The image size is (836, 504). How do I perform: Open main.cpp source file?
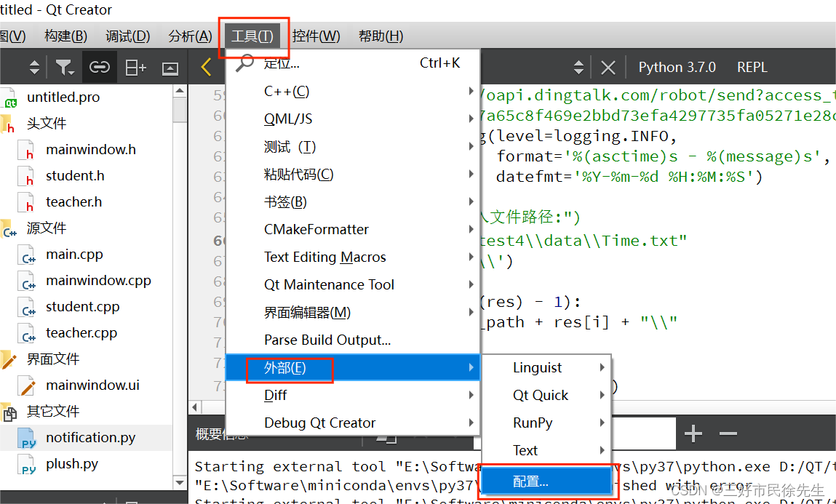pyautogui.click(x=74, y=255)
